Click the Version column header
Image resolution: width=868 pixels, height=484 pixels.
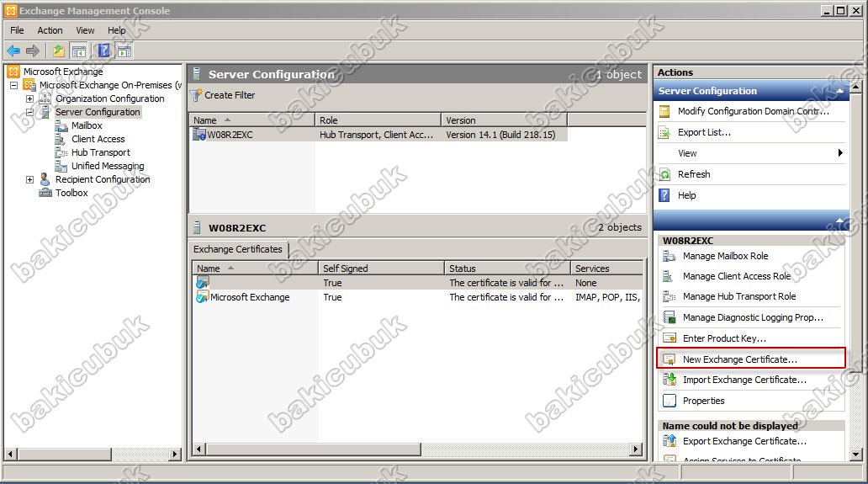point(505,120)
